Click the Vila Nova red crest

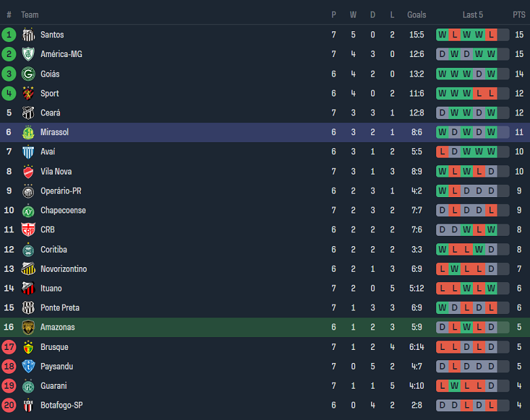coord(28,171)
